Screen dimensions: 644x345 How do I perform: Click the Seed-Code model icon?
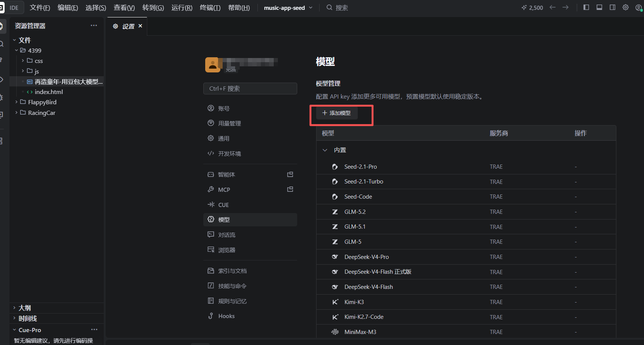click(x=335, y=197)
